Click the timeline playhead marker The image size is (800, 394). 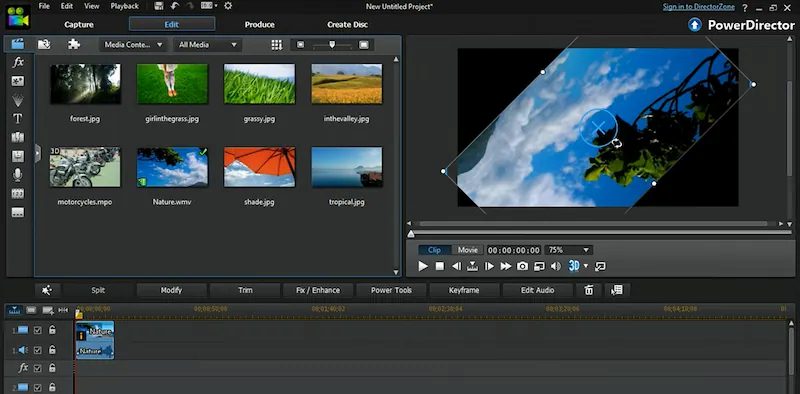79,314
